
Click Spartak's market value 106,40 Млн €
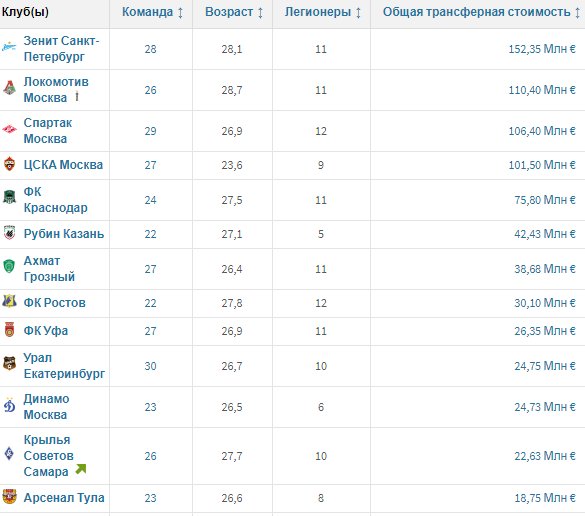click(x=542, y=131)
